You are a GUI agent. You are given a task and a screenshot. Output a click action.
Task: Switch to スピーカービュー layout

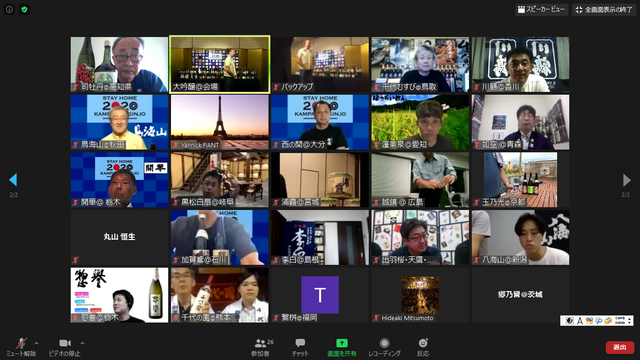[541, 9]
